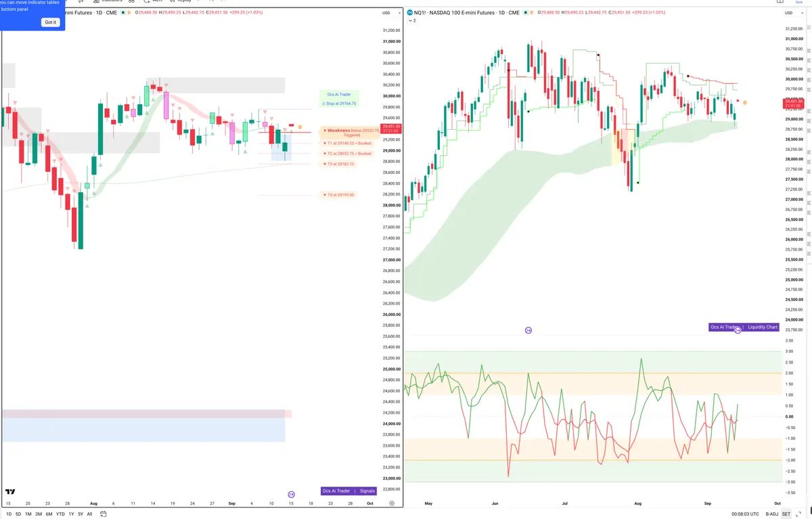Select the 1M time range
The image size is (812, 519).
28,514
